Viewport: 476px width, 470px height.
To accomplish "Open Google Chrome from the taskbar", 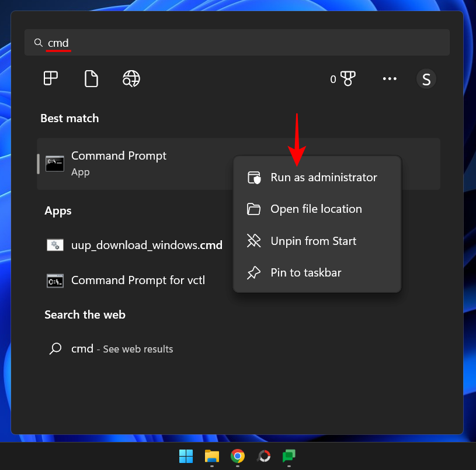I will click(x=238, y=456).
